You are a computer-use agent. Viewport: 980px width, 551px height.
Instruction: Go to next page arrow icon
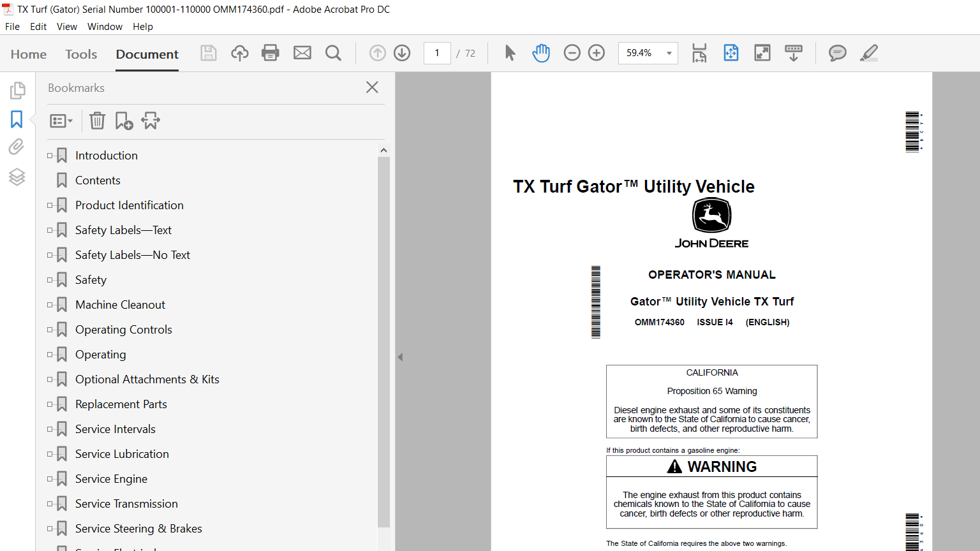click(x=402, y=53)
